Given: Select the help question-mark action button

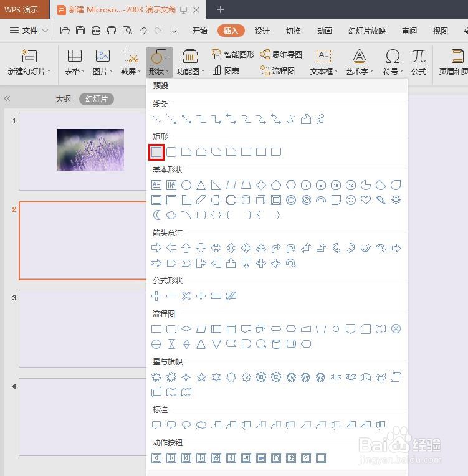Looking at the screenshot, I should tap(306, 458).
